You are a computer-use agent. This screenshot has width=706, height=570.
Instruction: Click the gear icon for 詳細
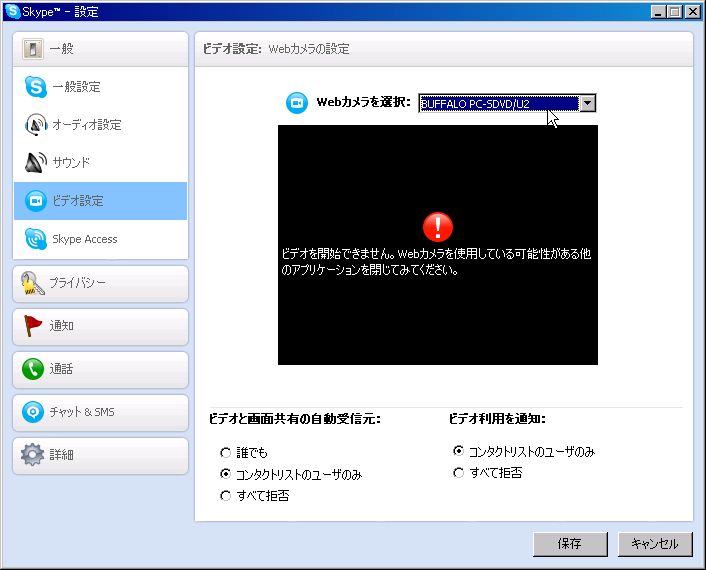click(32, 455)
